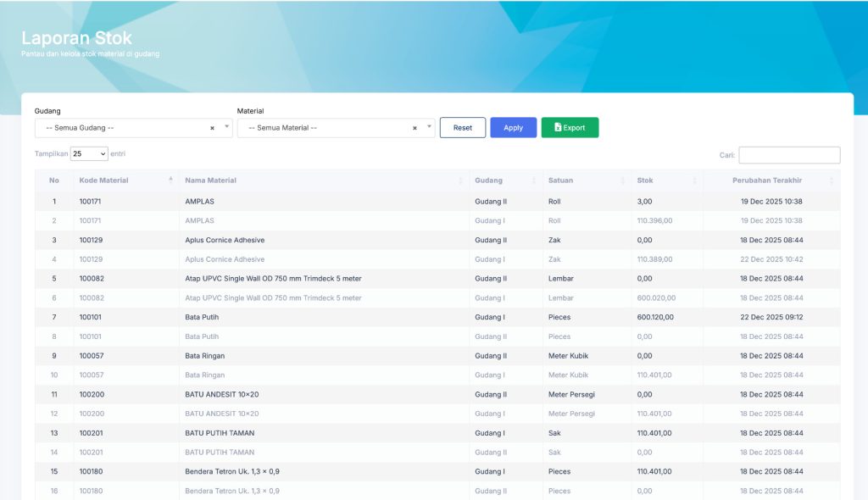This screenshot has height=500, width=868.
Task: Open the Tampilkan entries count selector
Action: coord(89,154)
